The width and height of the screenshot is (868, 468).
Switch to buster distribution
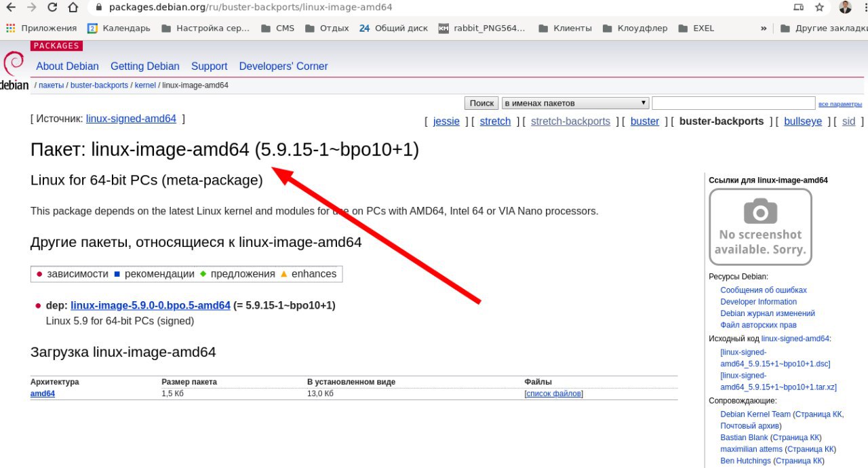pyautogui.click(x=645, y=121)
